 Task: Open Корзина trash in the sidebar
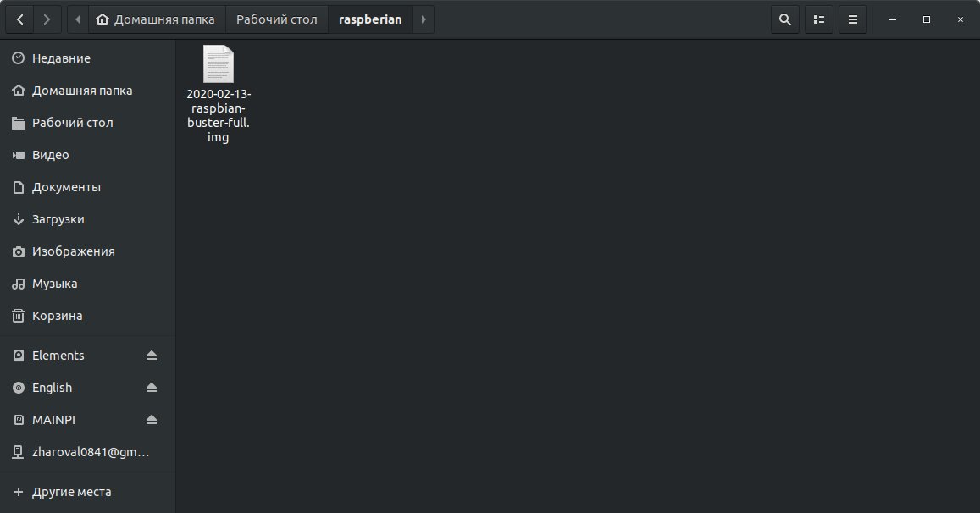(x=87, y=316)
